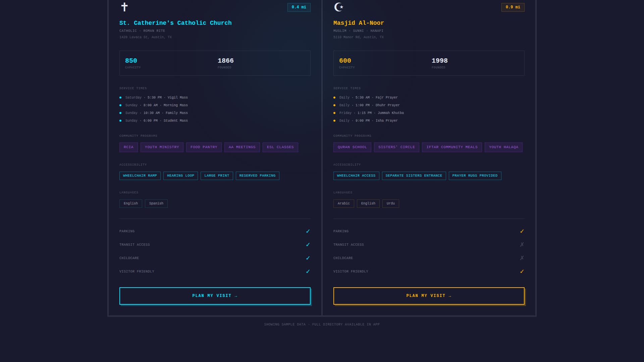This screenshot has height=362, width=644.
Task: Click the 0.4 mi distance badge
Action: point(299,7)
